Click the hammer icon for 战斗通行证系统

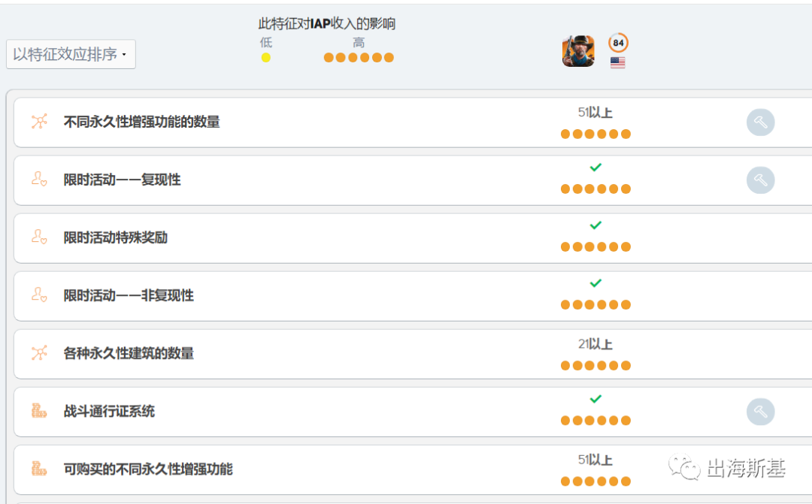760,412
